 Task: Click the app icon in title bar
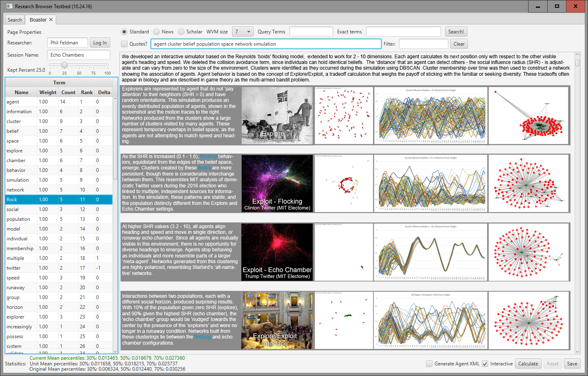tap(9, 6)
